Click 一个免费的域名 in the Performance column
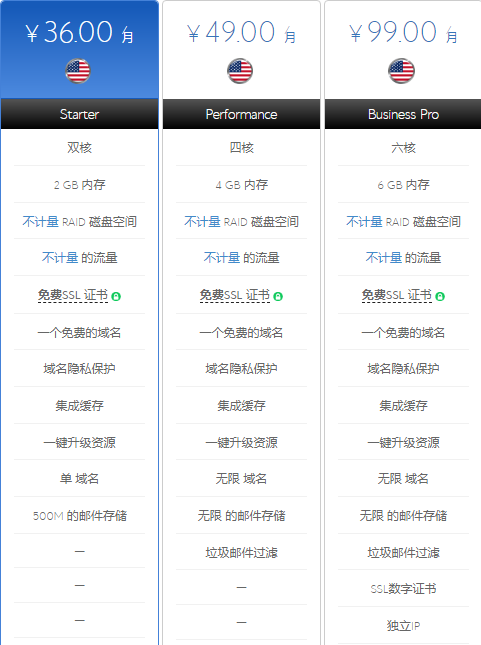The height and width of the screenshot is (645, 481). [x=241, y=332]
